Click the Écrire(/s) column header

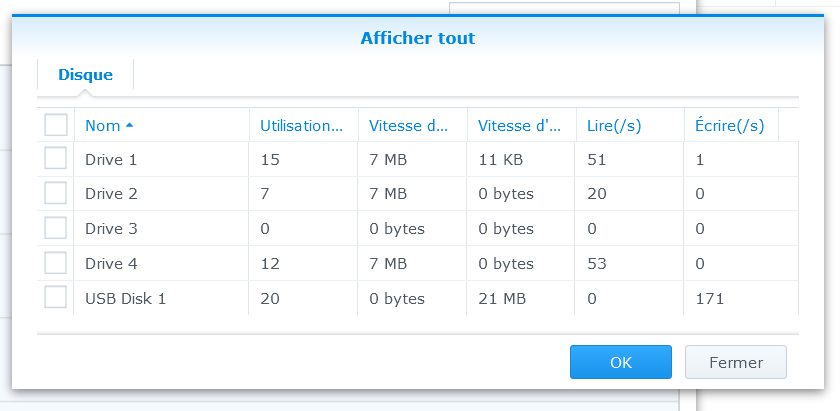point(729,125)
